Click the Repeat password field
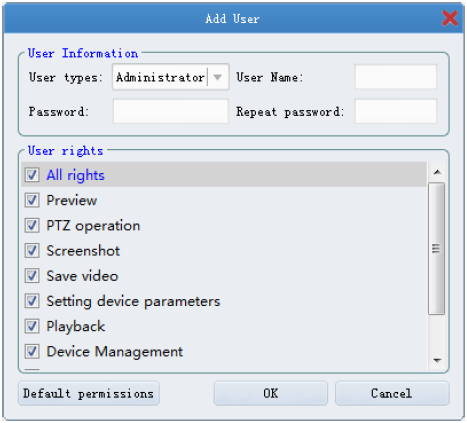467x423 pixels. [x=395, y=111]
